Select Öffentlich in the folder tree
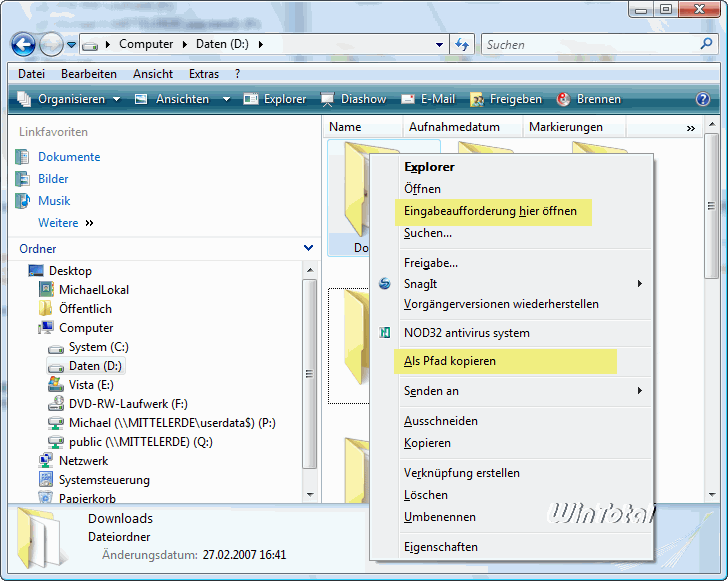 tap(85, 309)
